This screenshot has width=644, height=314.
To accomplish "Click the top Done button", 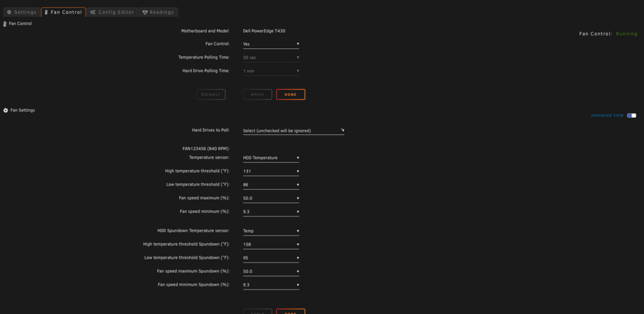I will coord(290,95).
